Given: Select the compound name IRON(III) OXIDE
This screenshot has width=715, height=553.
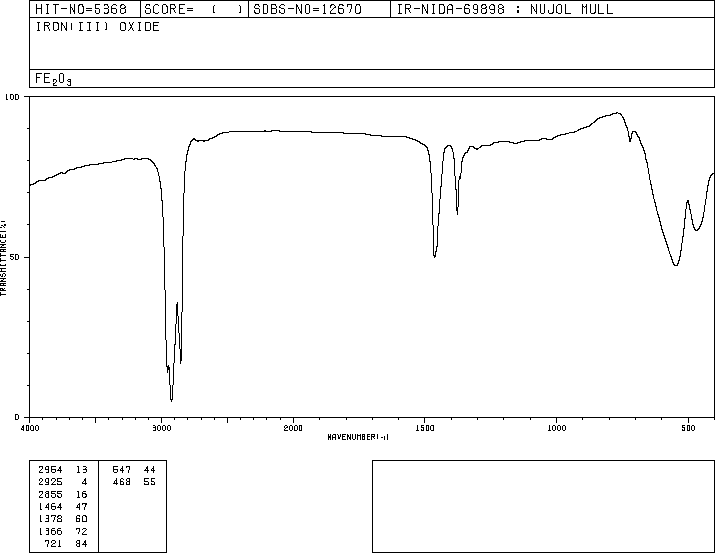Looking at the screenshot, I should point(98,26).
